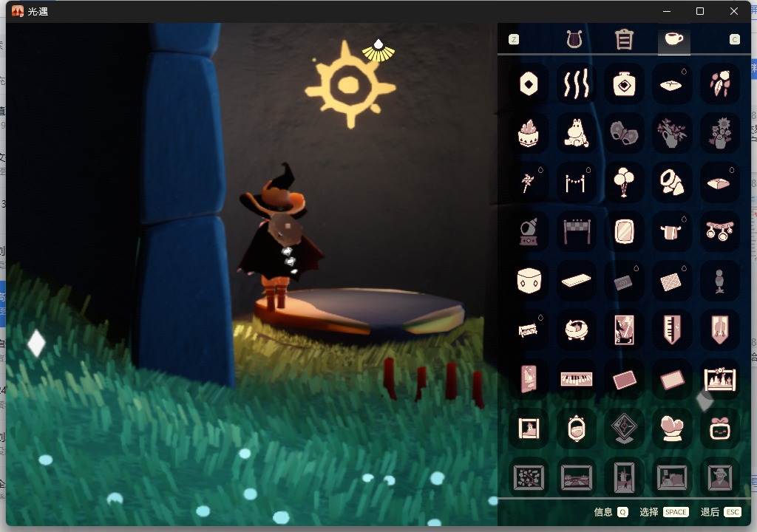Choose the dark pink rug prop
The width and height of the screenshot is (757, 532).
pos(624,379)
